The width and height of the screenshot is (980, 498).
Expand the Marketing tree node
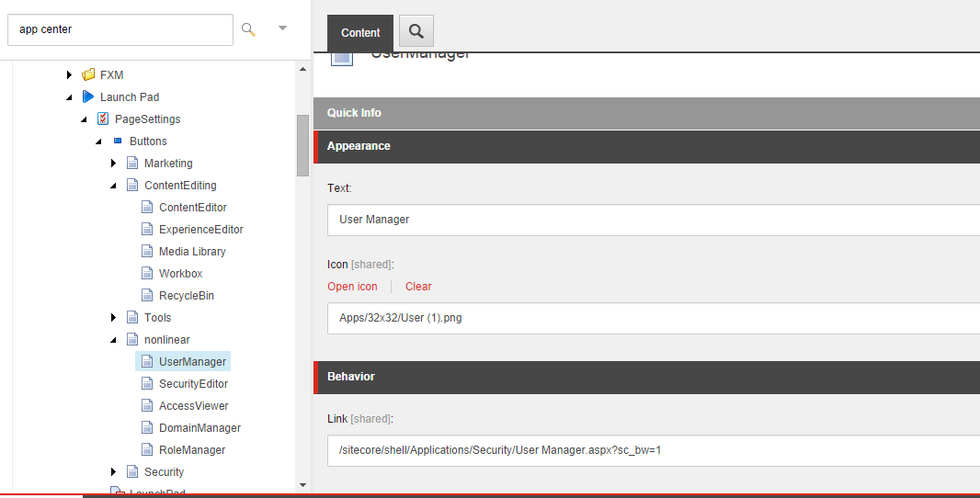coord(113,163)
